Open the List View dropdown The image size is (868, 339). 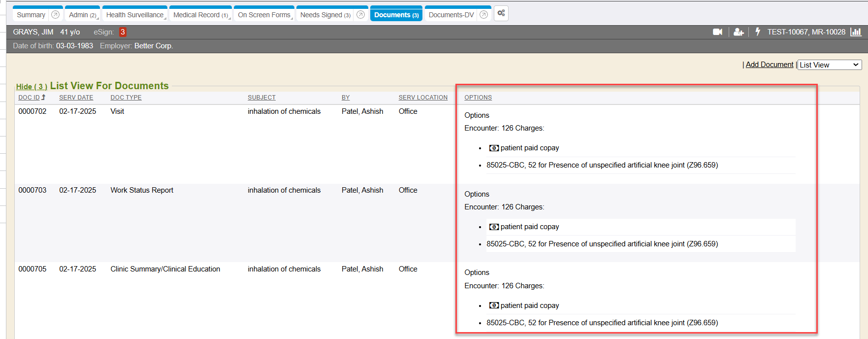tap(829, 65)
